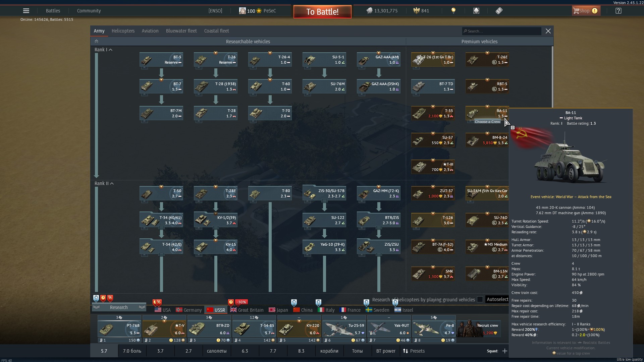
Task: Switch to Germany nation tab
Action: click(189, 310)
